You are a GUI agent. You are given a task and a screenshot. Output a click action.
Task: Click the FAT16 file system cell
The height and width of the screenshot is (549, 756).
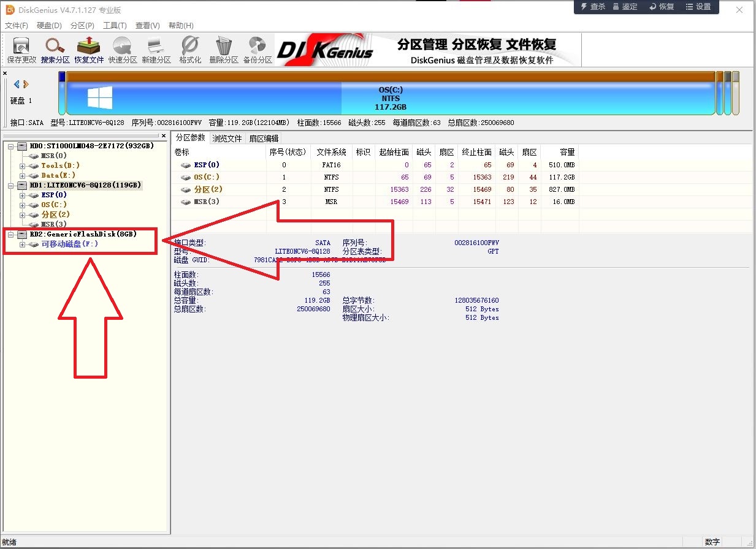[x=332, y=165]
